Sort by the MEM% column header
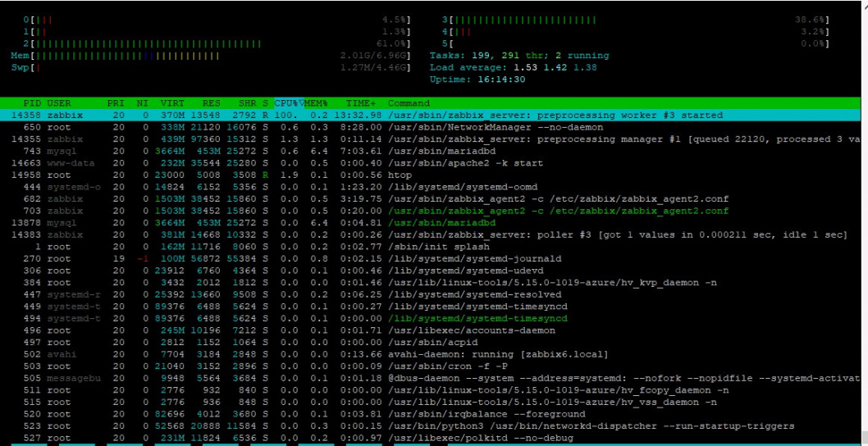The width and height of the screenshot is (868, 446). click(x=316, y=103)
